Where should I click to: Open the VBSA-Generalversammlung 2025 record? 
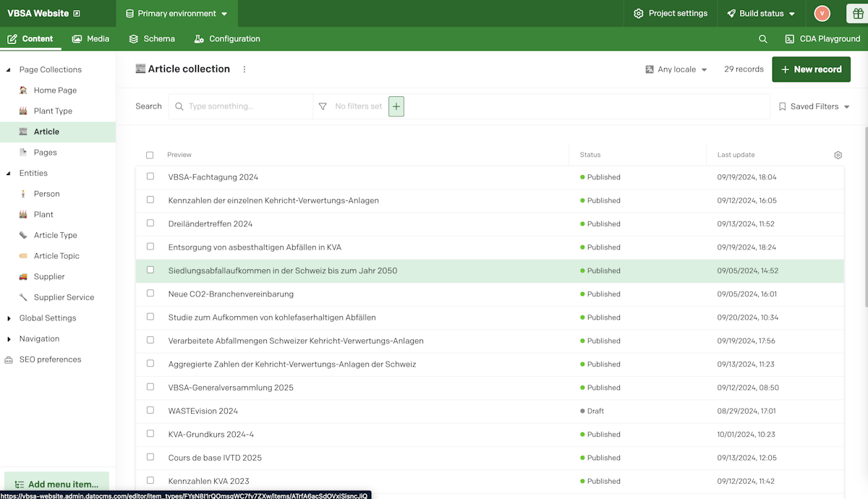231,388
